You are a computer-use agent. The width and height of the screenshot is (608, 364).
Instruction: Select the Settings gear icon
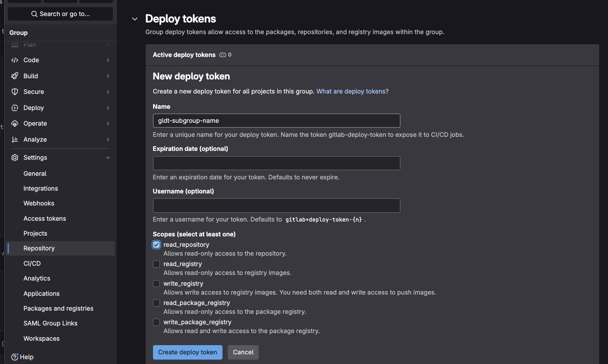(x=14, y=157)
